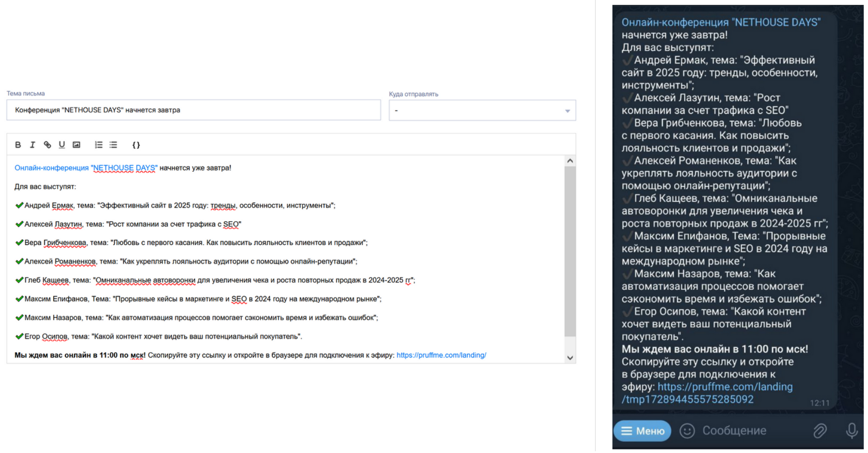Click scrollbar up arrow in editor
This screenshot has height=453, width=868.
pos(570,161)
